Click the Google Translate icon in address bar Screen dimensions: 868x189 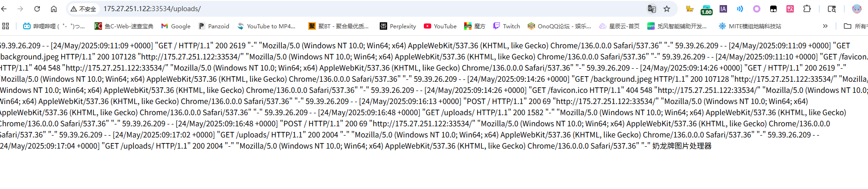[x=651, y=9]
